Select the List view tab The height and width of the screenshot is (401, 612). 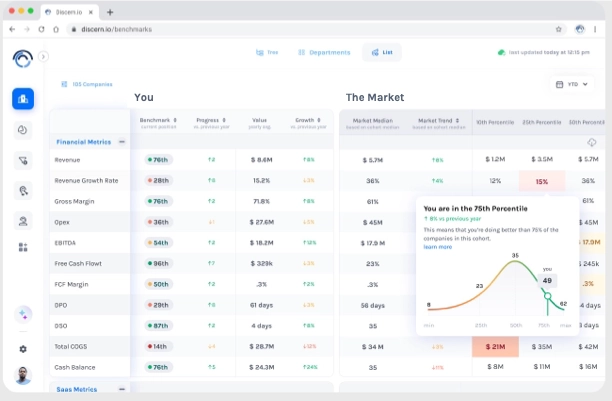(381, 52)
